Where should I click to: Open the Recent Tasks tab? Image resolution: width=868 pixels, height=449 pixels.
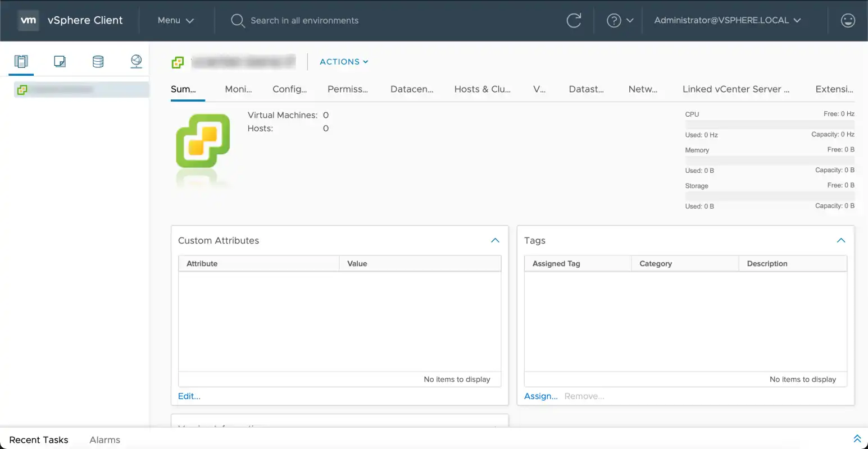39,440
